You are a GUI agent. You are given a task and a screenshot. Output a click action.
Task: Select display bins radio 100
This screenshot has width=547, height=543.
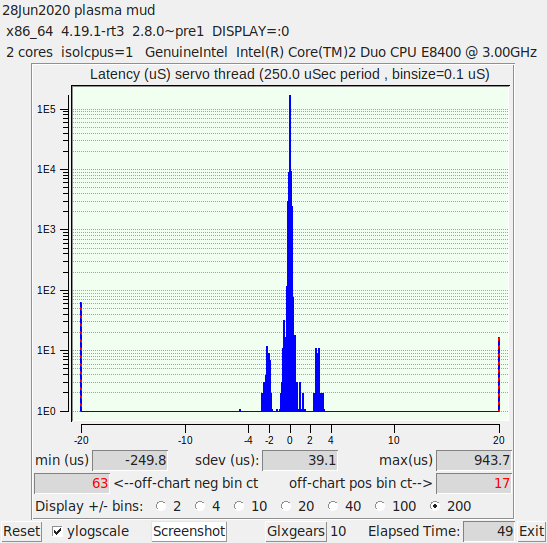pyautogui.click(x=380, y=506)
